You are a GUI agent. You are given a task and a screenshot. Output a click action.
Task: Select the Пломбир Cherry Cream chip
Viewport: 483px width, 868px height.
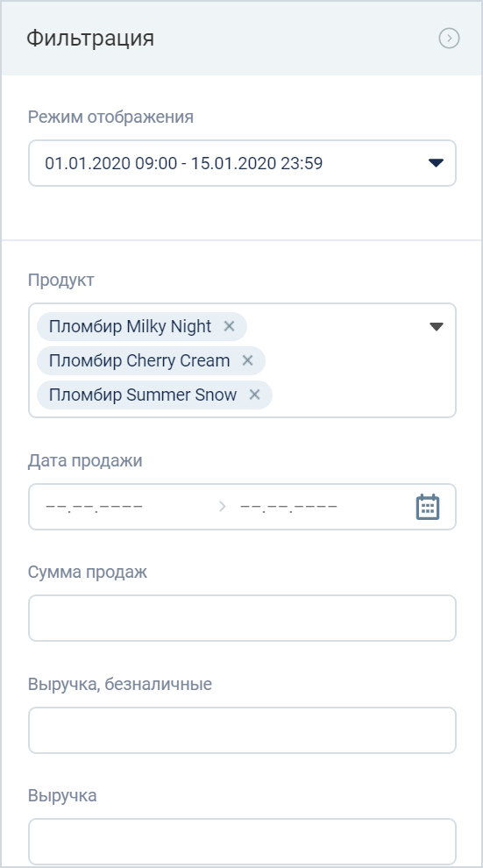(x=139, y=360)
